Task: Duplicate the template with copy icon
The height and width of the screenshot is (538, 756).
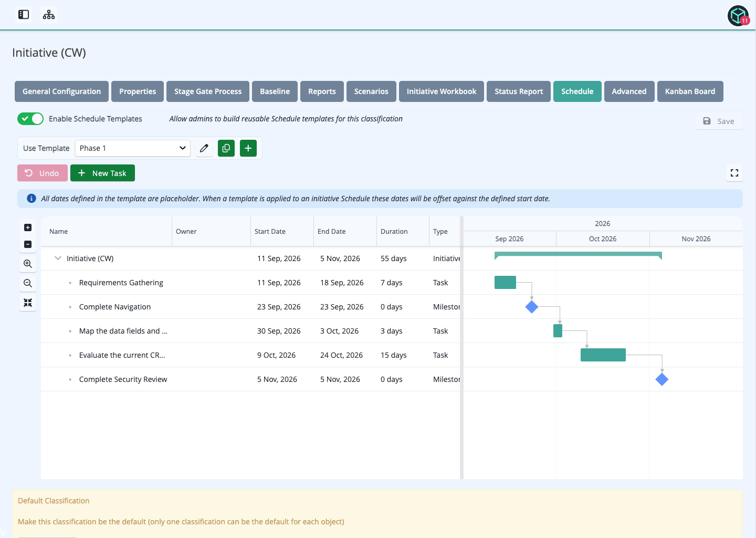Action: (x=226, y=148)
